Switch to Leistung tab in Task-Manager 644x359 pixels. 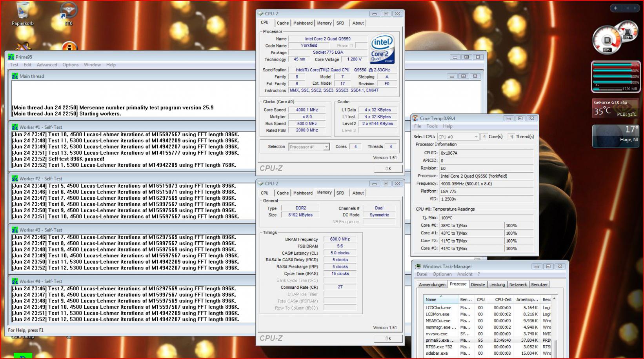(x=497, y=285)
